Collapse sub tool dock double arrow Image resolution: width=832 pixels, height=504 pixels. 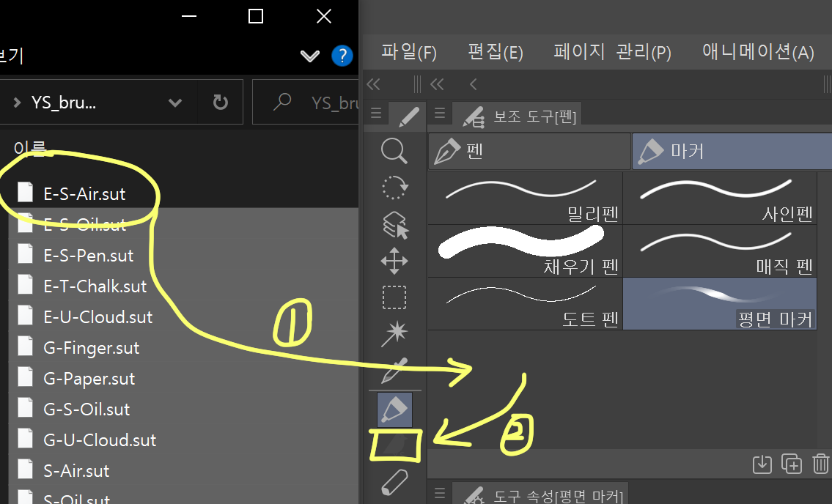click(437, 84)
